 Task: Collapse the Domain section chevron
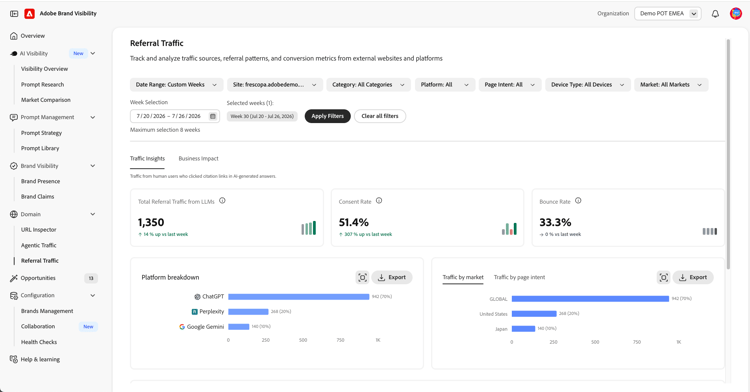click(x=93, y=214)
